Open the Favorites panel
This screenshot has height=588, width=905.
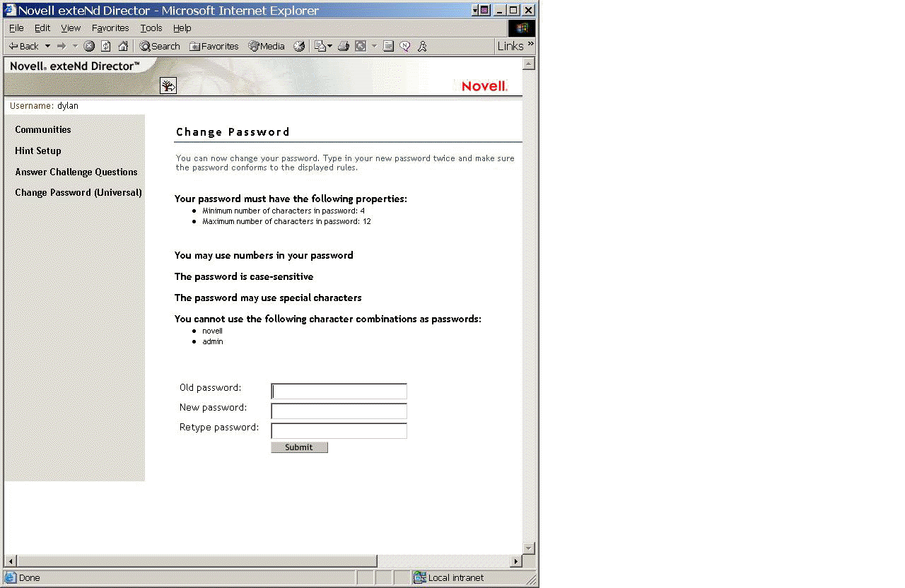coord(214,46)
